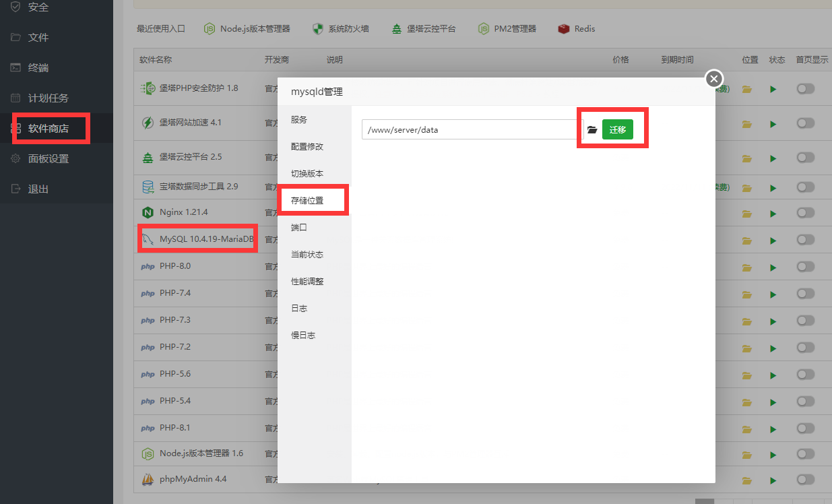Image resolution: width=832 pixels, height=504 pixels.
Task: Click status play icon for Node.js版本管理器 1.6 row
Action: 773,453
